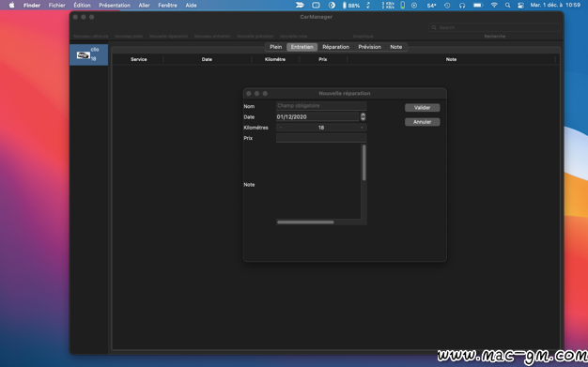This screenshot has width=588, height=367.
Task: Click the Graphique toolbar item
Action: click(x=363, y=37)
